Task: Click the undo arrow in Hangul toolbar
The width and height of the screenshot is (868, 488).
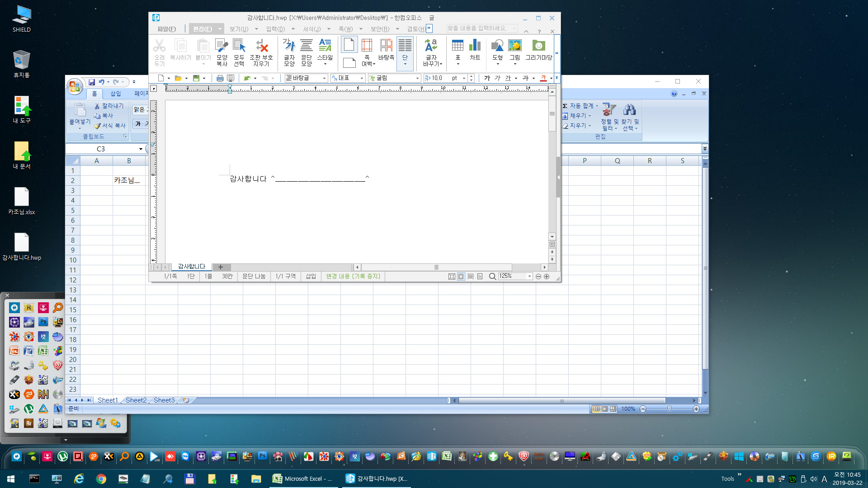Action: (247, 78)
